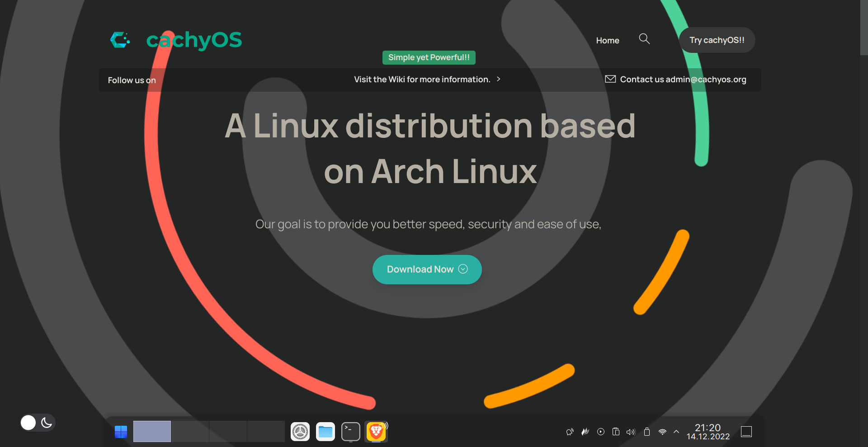Expand hidden system tray icons arrow

coord(676,432)
